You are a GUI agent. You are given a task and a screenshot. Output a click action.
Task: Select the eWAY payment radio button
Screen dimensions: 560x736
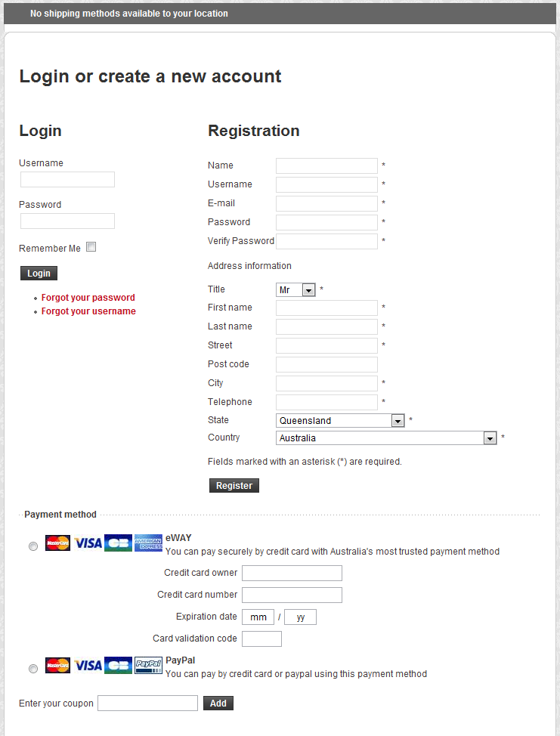tap(33, 546)
